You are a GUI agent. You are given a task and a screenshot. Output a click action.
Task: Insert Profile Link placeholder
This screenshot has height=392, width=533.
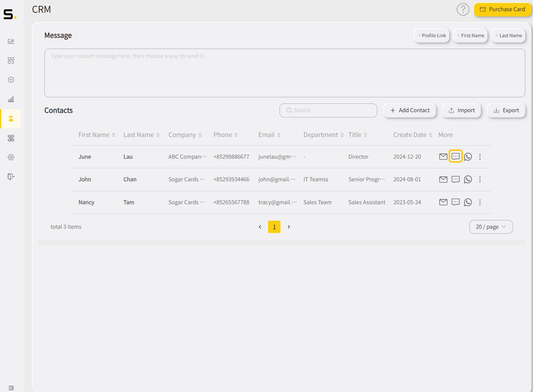[x=432, y=35]
